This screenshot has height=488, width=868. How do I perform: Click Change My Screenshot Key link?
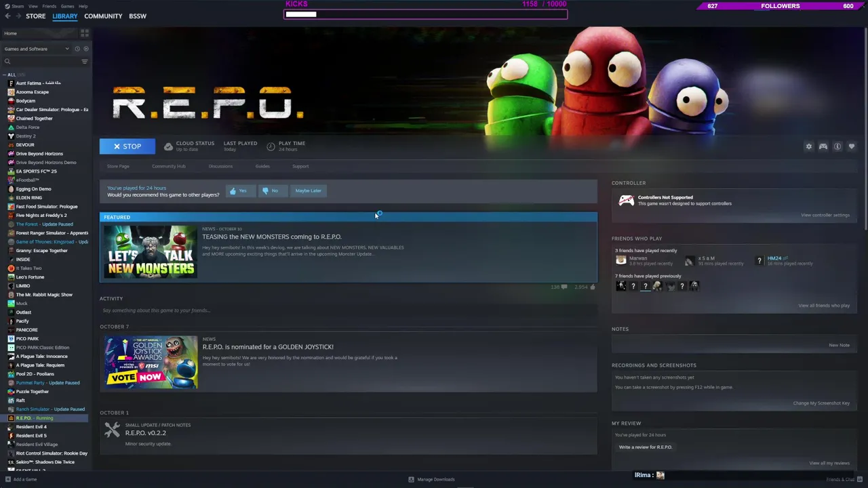821,403
